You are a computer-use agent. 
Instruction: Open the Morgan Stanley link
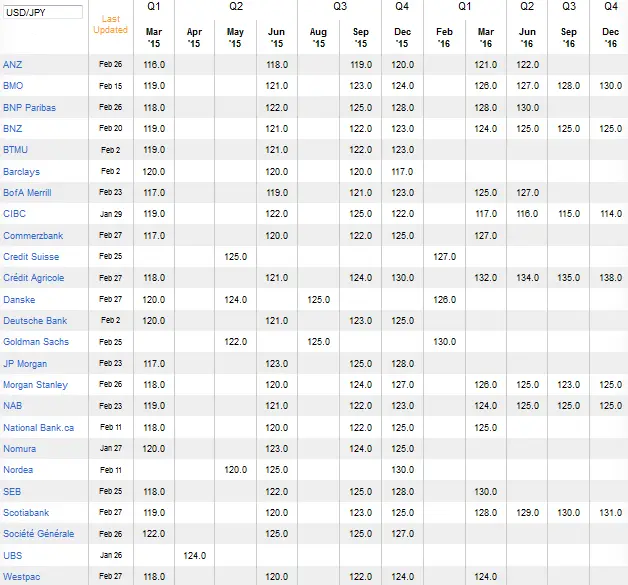pyautogui.click(x=36, y=385)
